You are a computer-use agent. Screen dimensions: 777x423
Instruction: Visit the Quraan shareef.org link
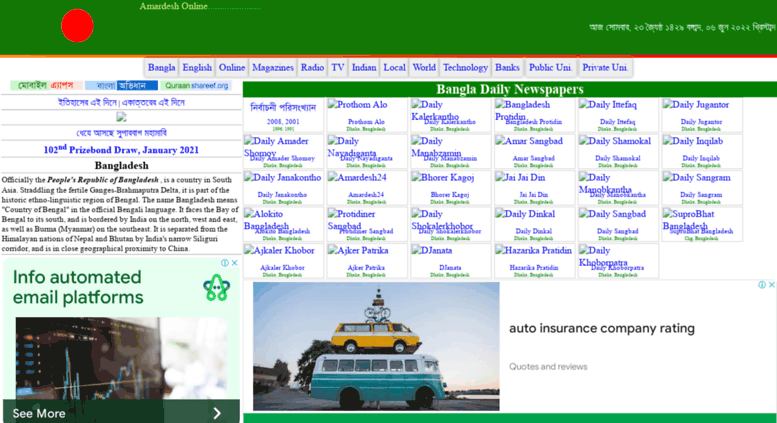197,86
